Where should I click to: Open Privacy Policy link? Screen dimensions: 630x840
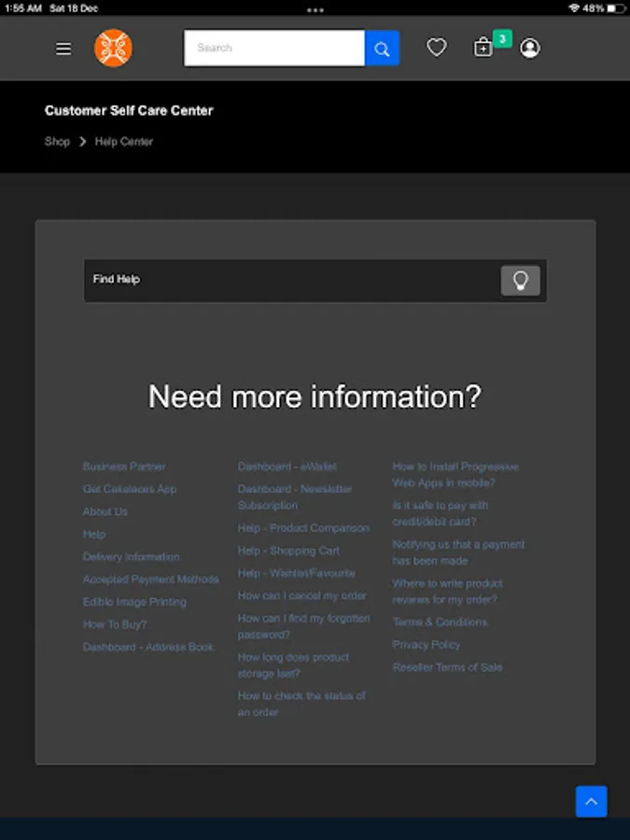427,644
